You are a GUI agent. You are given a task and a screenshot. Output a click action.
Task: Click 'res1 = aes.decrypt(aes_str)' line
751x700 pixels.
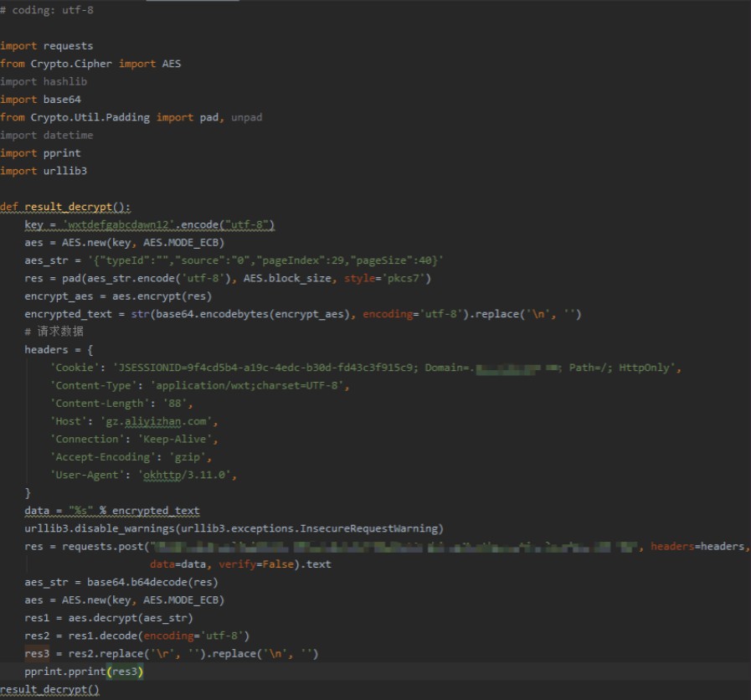(x=109, y=618)
